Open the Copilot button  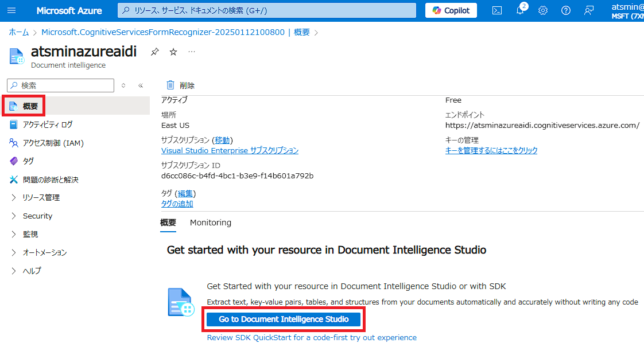click(451, 10)
